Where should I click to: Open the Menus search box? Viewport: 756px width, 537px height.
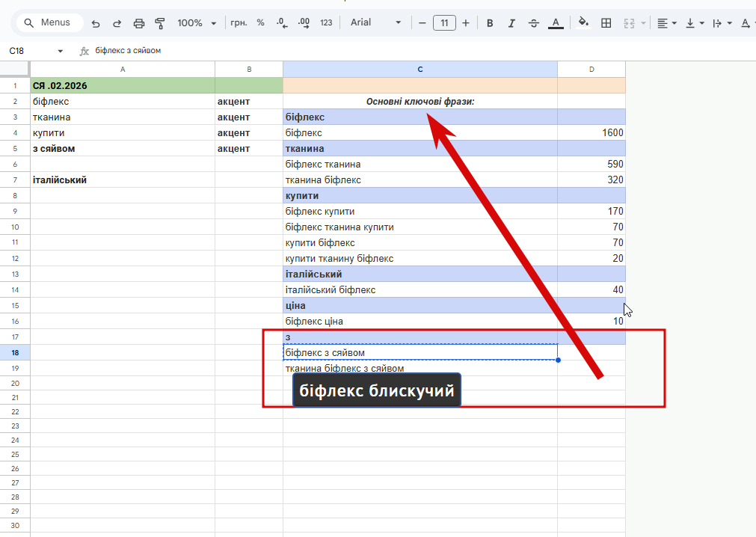49,22
